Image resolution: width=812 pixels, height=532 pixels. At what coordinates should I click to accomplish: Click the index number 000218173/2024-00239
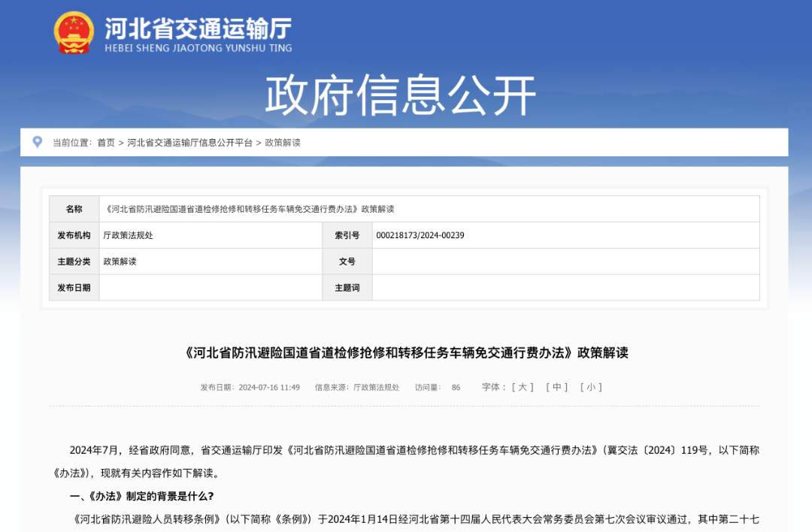420,235
